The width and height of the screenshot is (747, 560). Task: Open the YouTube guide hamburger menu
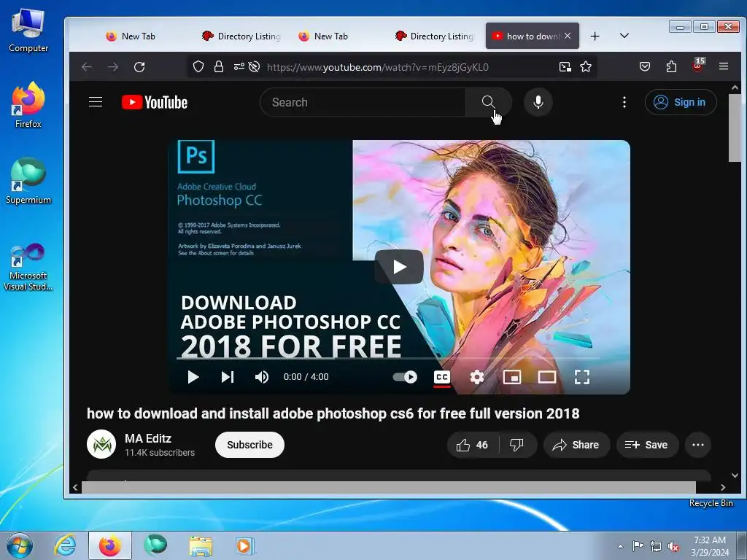[x=96, y=102]
